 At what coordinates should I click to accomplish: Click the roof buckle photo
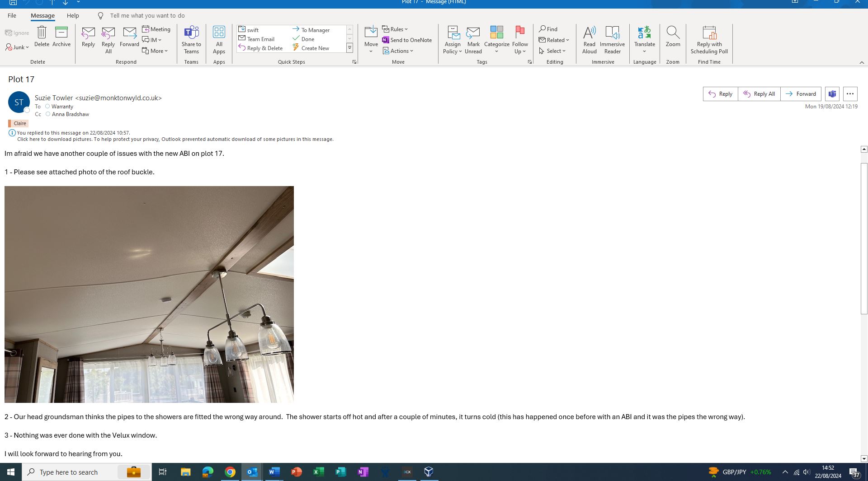(149, 294)
